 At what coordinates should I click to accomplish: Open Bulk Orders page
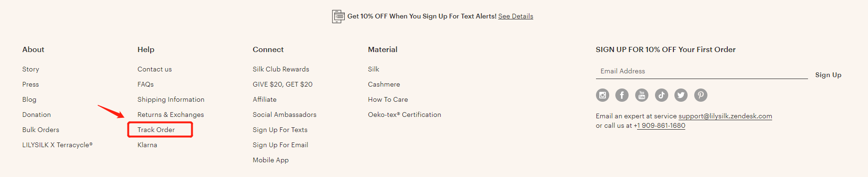(41, 130)
